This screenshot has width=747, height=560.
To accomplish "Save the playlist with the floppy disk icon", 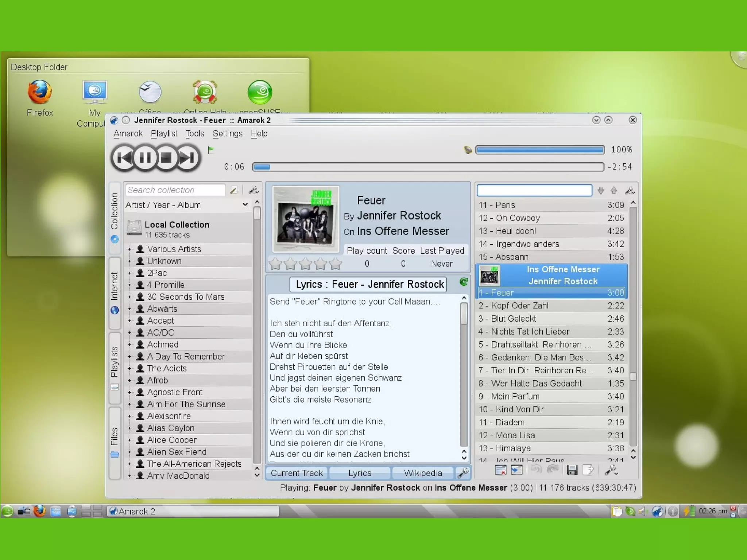I will pos(572,470).
